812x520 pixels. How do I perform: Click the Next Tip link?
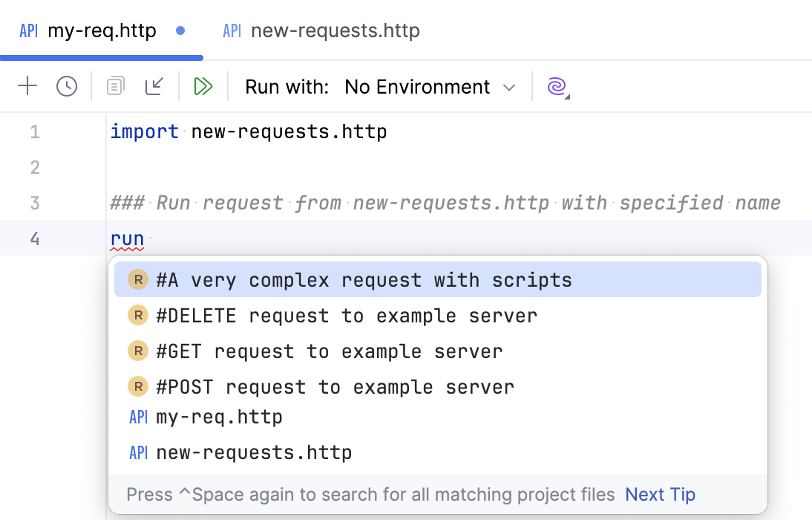[x=659, y=494]
